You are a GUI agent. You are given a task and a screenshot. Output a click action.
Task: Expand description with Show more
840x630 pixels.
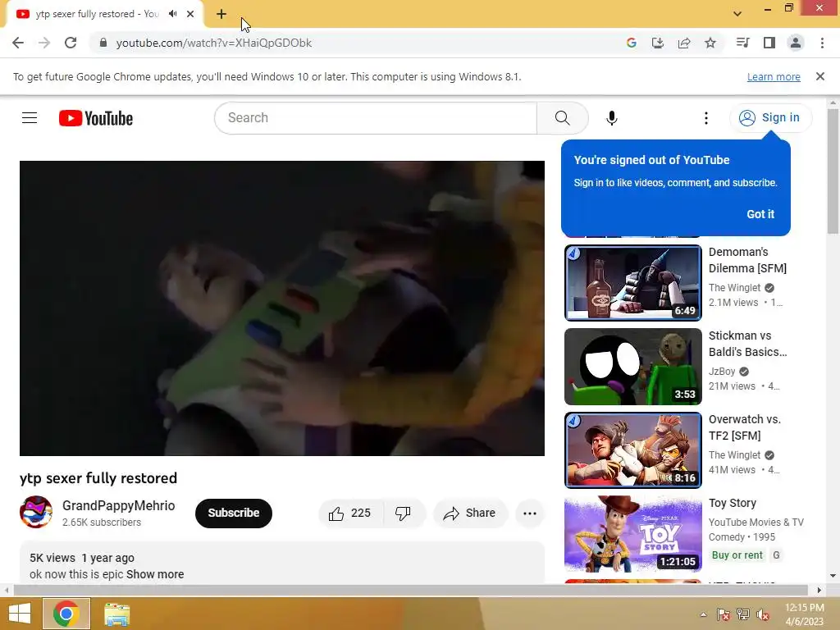[155, 574]
